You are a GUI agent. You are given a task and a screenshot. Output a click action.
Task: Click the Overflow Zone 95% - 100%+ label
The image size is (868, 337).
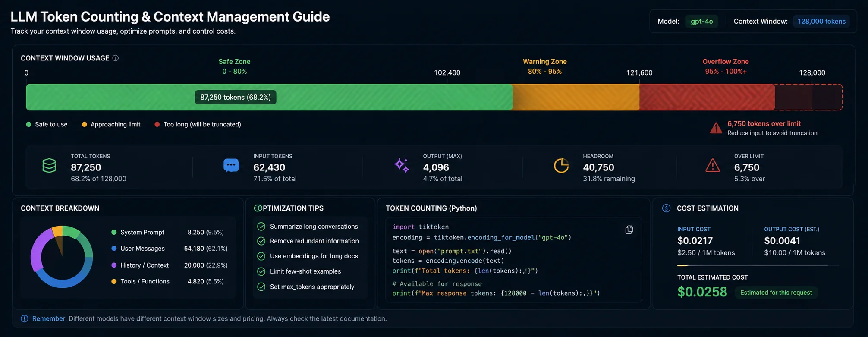coord(726,66)
